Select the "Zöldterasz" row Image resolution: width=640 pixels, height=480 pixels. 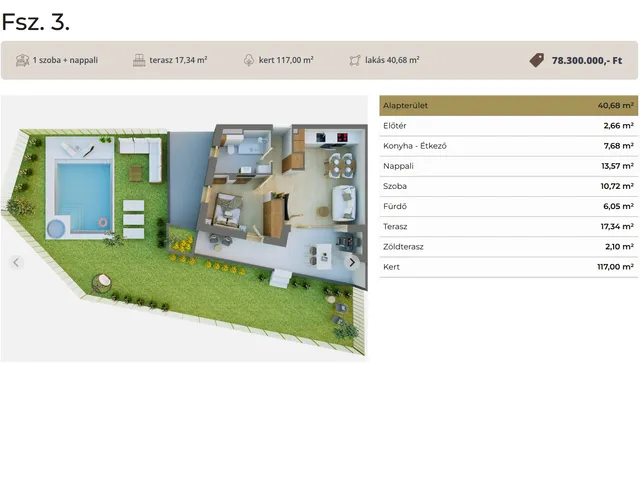tap(508, 246)
